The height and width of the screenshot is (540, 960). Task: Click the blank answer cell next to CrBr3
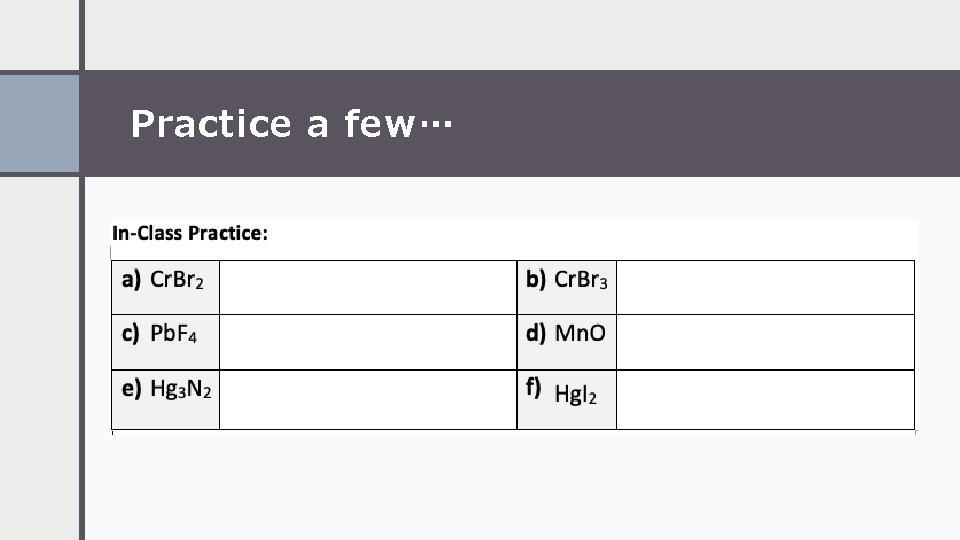pos(765,287)
